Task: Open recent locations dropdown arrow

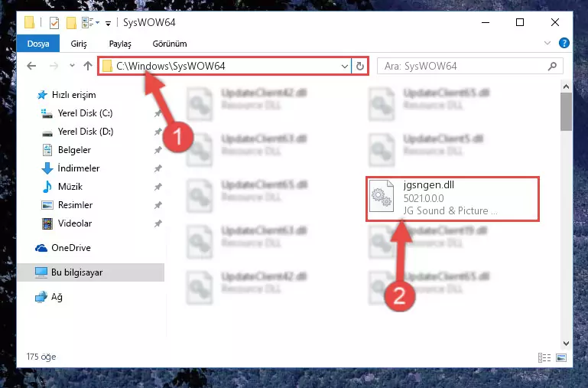Action: click(72, 66)
